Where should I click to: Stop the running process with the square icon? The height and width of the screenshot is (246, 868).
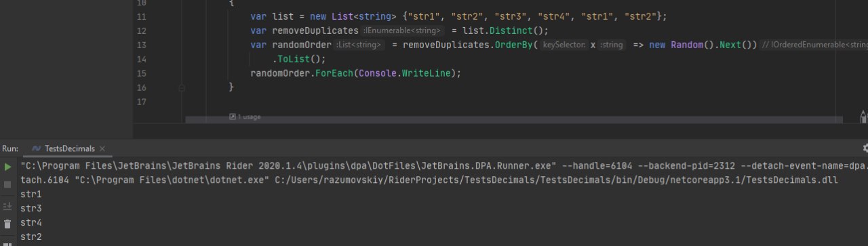click(x=7, y=184)
